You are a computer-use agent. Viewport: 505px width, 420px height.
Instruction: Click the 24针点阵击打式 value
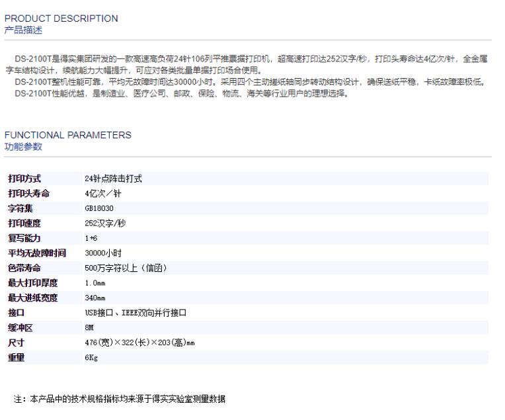tap(113, 179)
